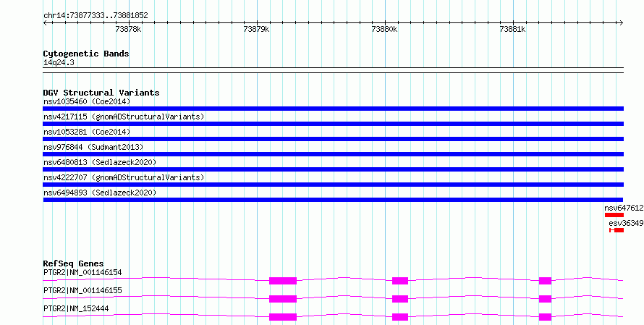
Task: Click the blue bar under nsv4217115
Action: click(333, 124)
